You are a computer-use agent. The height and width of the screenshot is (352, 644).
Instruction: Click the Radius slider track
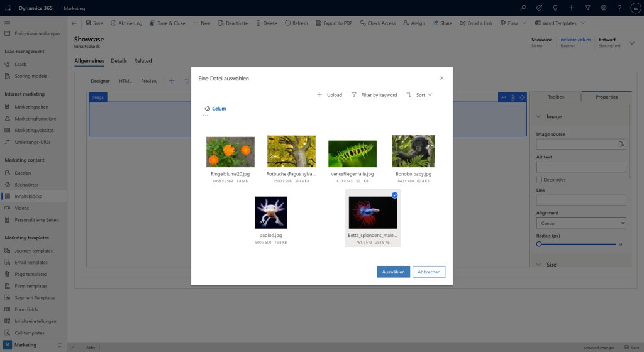point(575,244)
